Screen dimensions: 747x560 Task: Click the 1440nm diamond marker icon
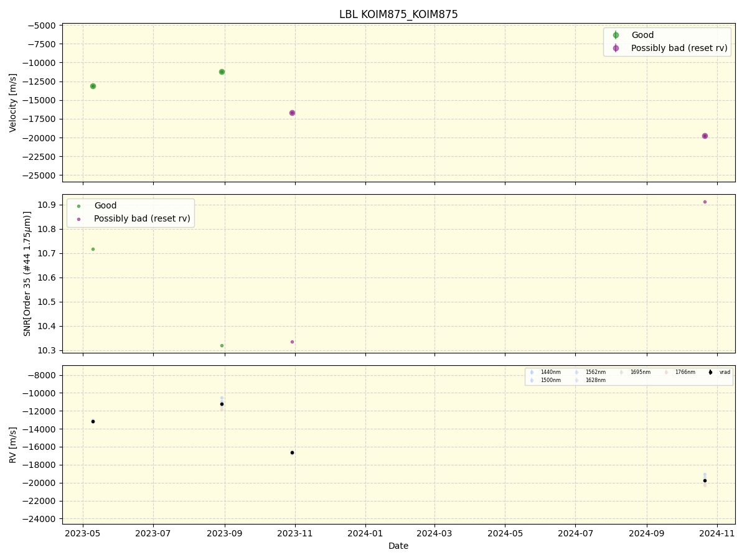[x=531, y=372]
